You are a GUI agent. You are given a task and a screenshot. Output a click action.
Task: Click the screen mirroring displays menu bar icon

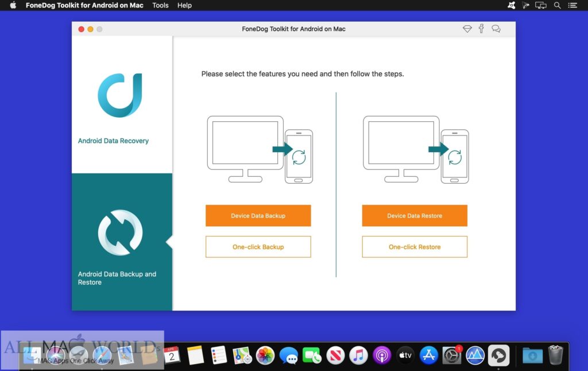(x=540, y=5)
